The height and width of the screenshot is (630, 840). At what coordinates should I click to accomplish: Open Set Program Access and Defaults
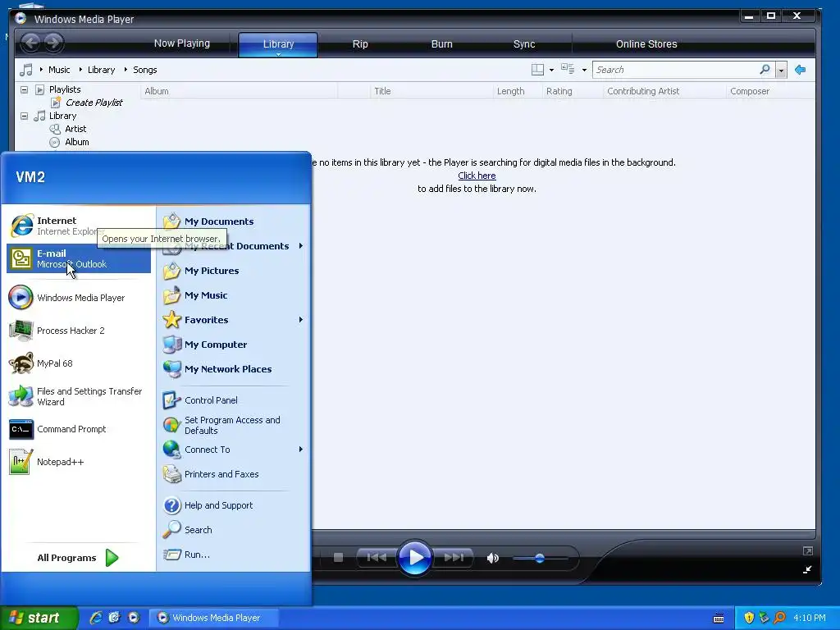[233, 425]
